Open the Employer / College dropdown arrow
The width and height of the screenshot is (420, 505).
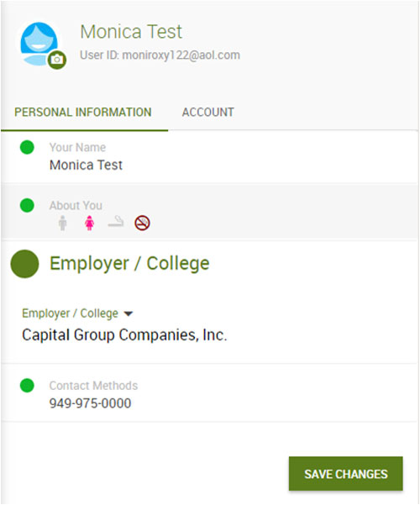pyautogui.click(x=129, y=313)
